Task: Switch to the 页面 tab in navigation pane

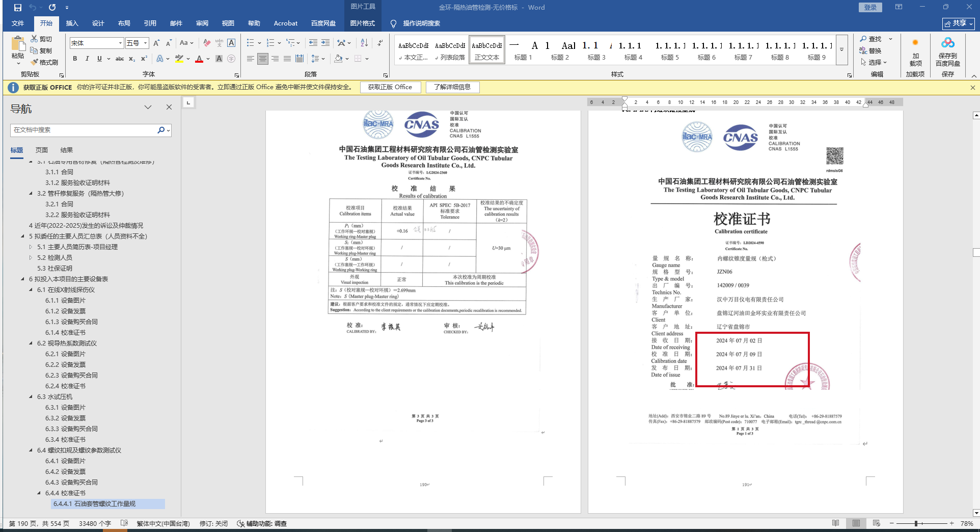Action: (42, 150)
